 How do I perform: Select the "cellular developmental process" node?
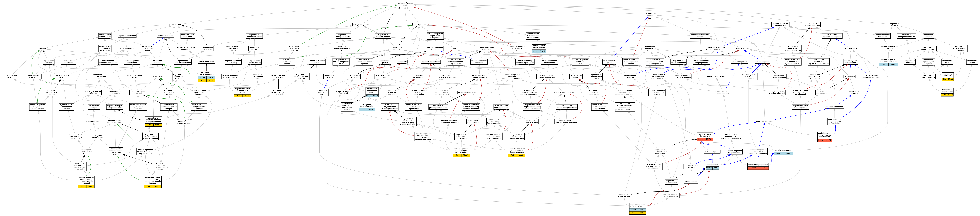coord(700,36)
